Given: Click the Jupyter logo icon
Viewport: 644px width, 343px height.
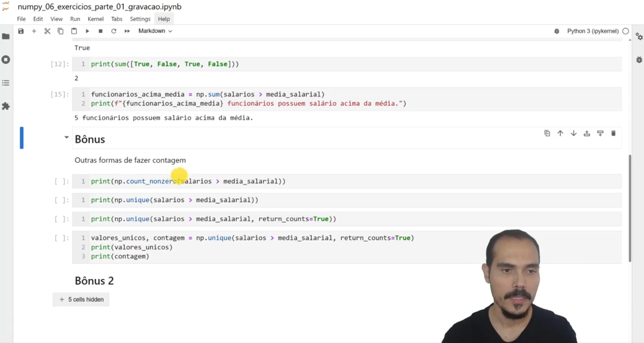Looking at the screenshot, I should coord(6,6).
